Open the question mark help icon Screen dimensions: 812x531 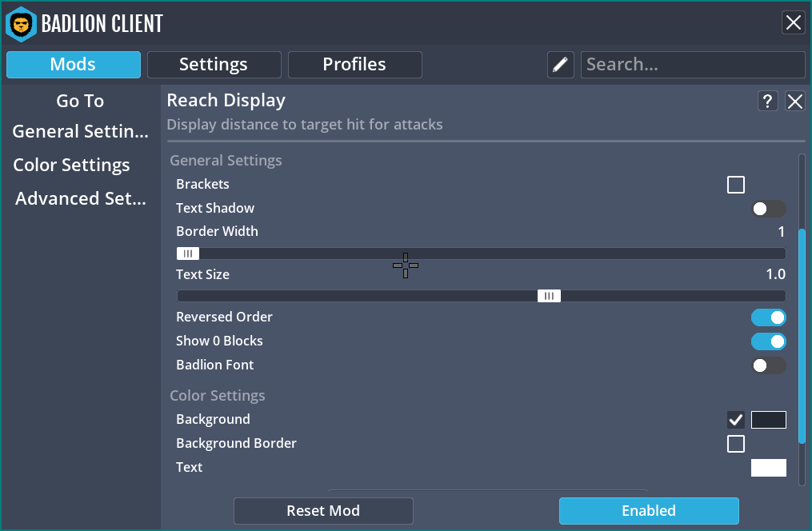(x=767, y=101)
